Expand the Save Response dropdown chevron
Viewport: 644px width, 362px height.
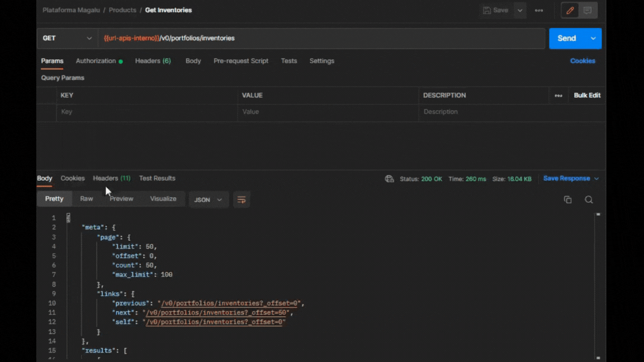click(x=596, y=179)
